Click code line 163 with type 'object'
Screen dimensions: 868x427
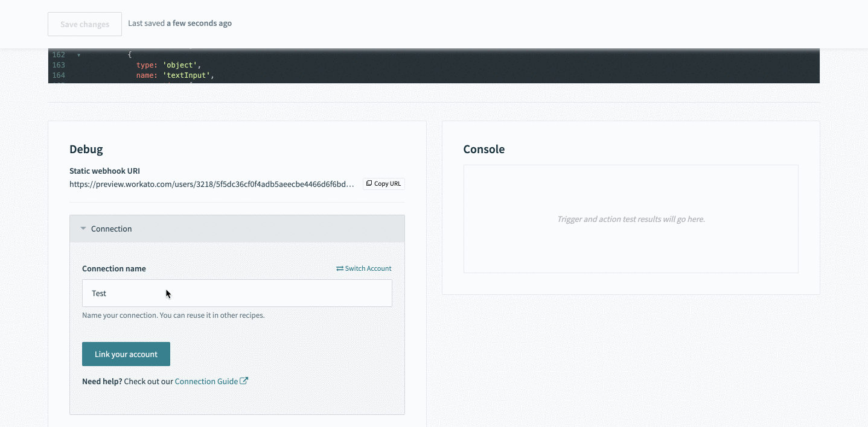[168, 65]
